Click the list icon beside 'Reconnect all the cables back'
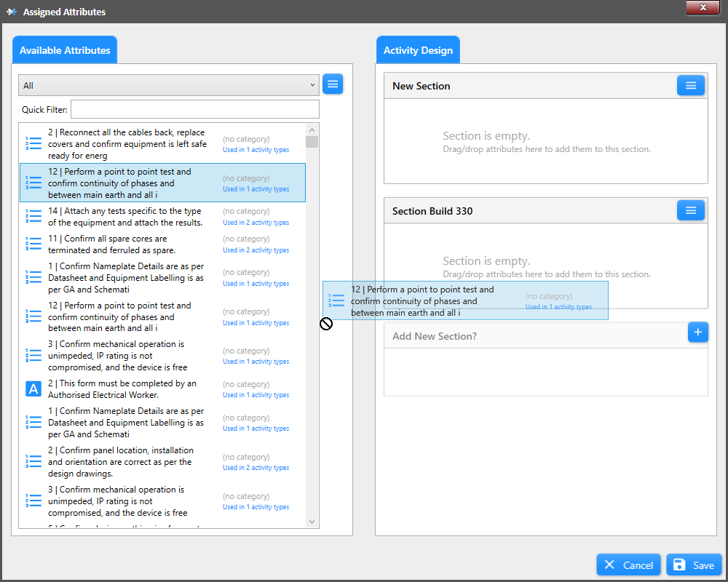The image size is (728, 582). [33, 144]
